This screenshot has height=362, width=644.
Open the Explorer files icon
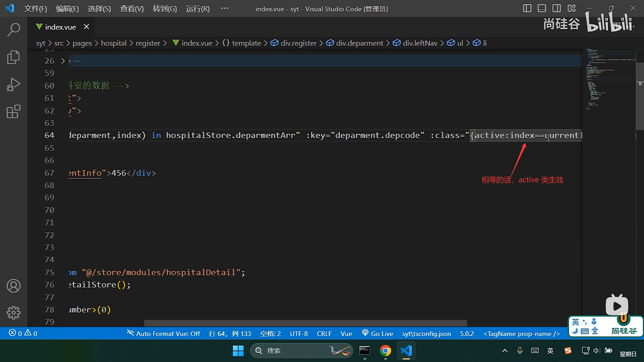13,57
